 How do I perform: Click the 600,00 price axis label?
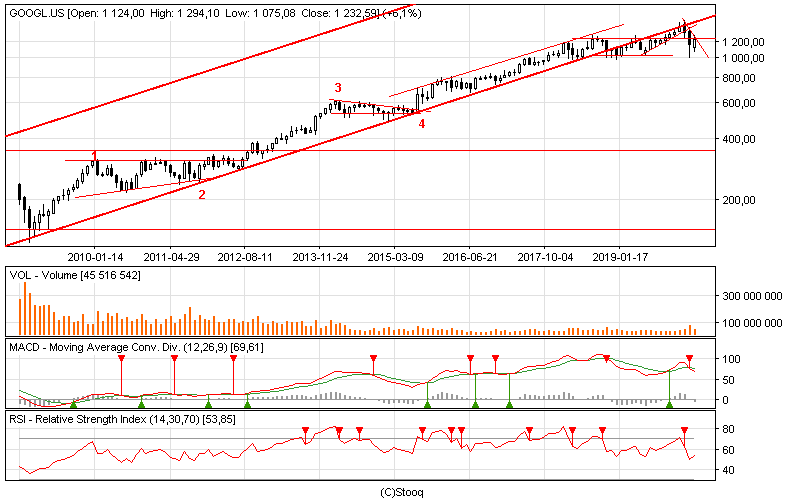(x=738, y=103)
